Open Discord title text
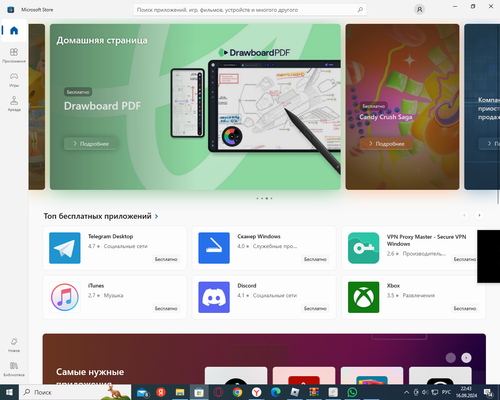Image resolution: width=500 pixels, height=400 pixels. coord(247,286)
